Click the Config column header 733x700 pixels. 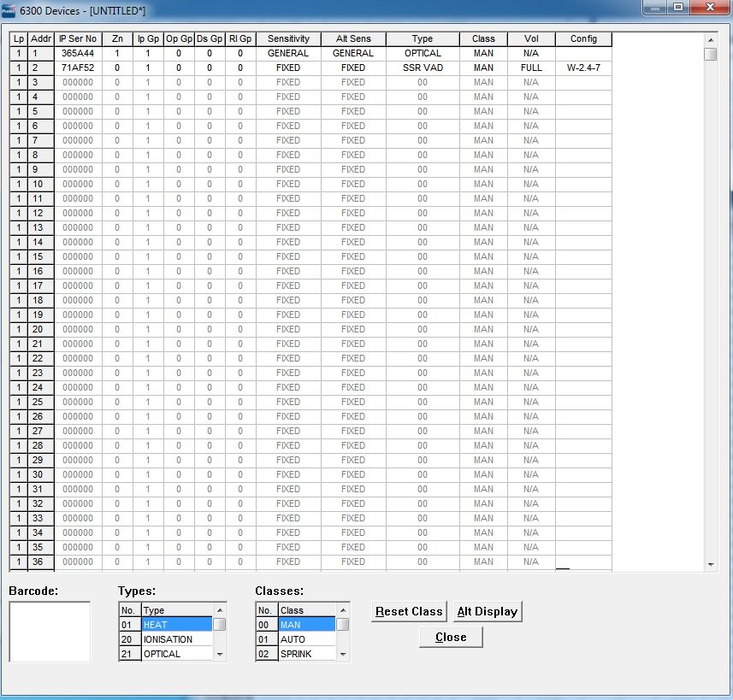[x=583, y=38]
